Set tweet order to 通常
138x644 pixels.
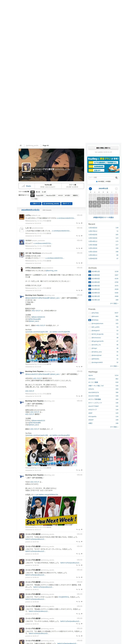33,192
